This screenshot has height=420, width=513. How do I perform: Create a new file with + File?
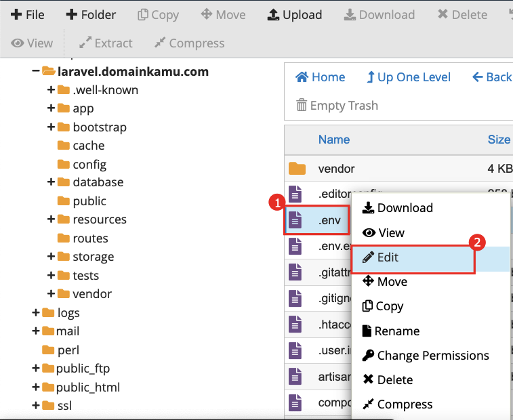[x=28, y=15]
